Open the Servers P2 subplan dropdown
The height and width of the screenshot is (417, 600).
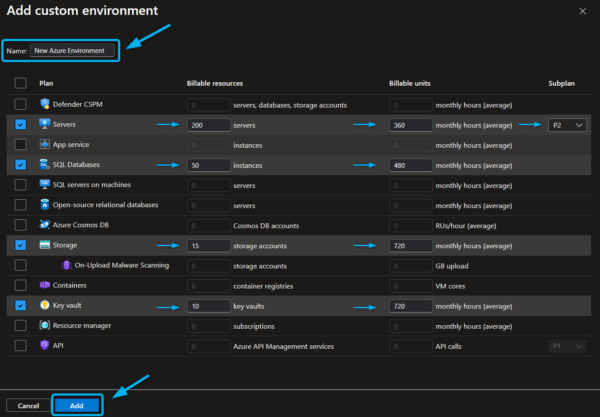(x=567, y=125)
